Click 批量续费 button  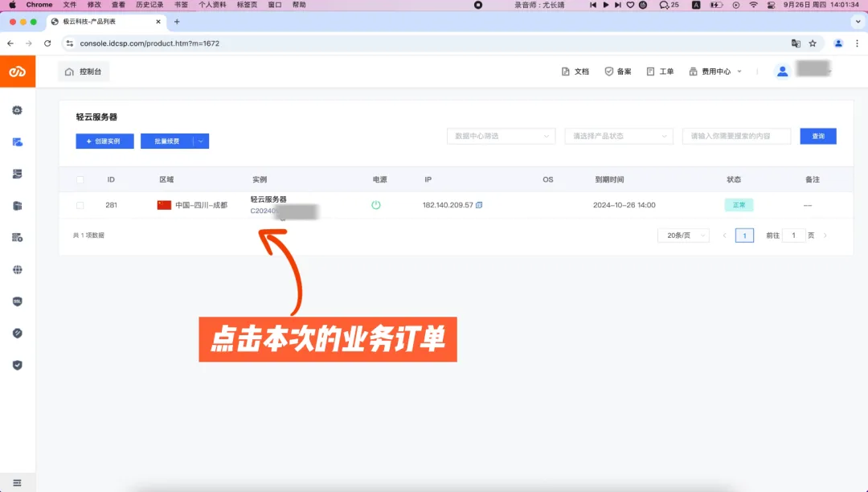166,141
